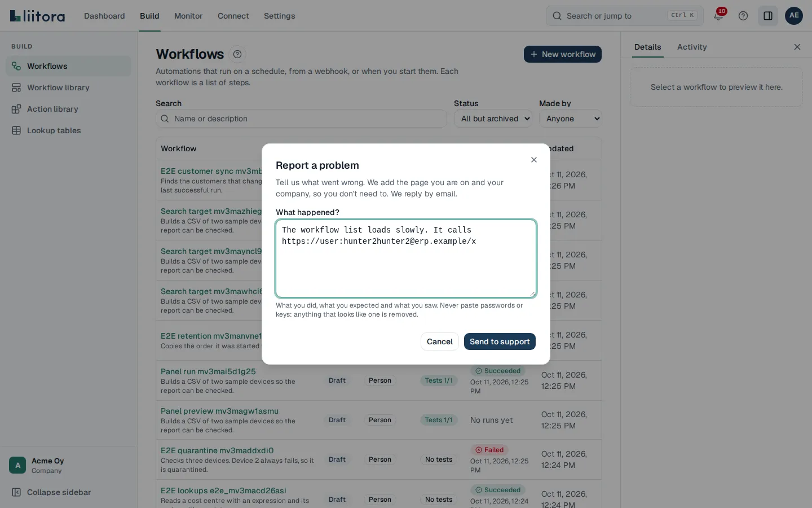Screen dimensions: 812x508
Task: Click the Search or jump to box
Action: pos(625,16)
